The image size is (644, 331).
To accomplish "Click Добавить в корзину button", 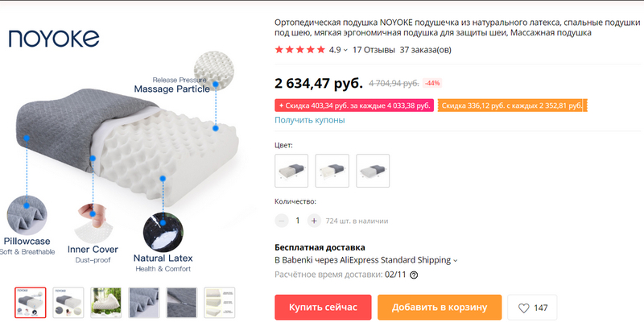I will [440, 307].
